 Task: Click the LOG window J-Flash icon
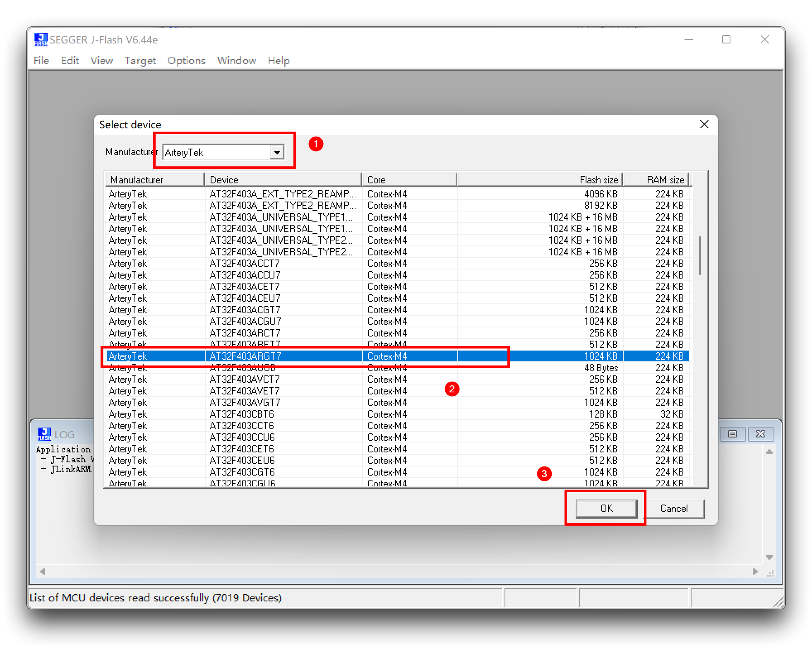click(44, 434)
